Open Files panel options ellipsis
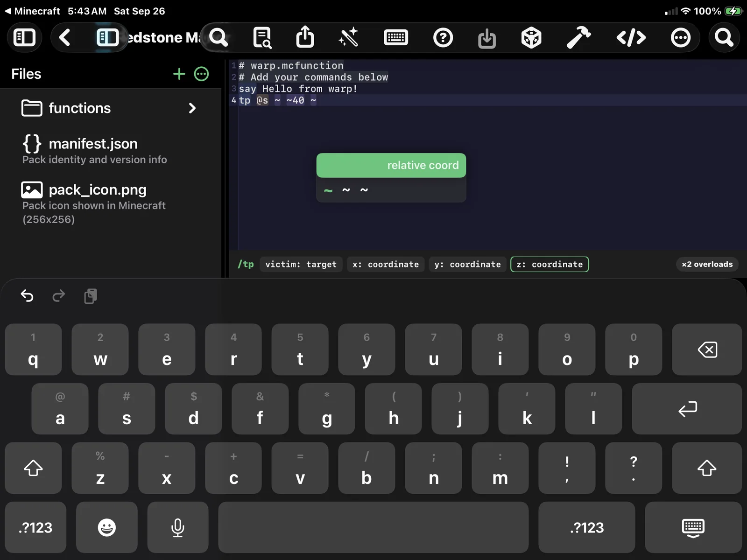The image size is (747, 560). tap(201, 74)
